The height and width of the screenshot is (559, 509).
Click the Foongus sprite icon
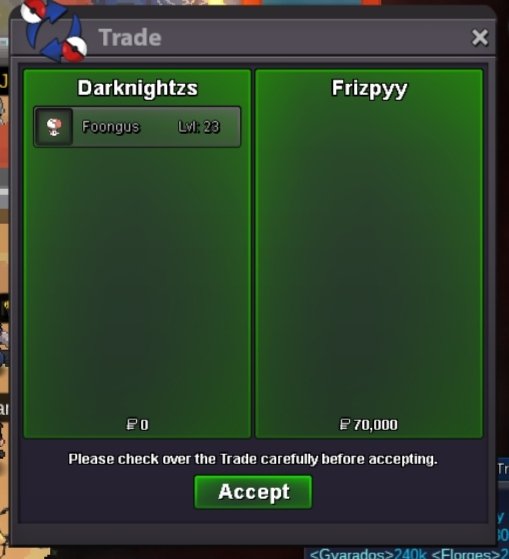[x=54, y=127]
